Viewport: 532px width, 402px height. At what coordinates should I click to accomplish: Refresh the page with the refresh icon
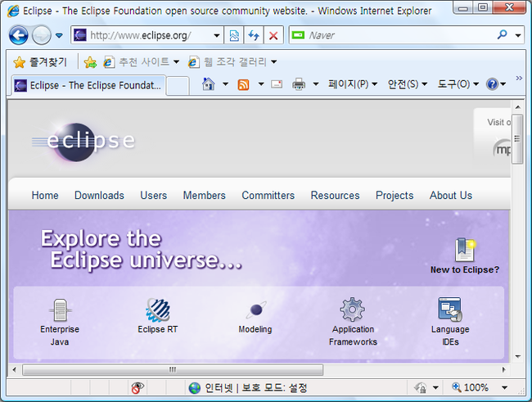click(x=254, y=35)
